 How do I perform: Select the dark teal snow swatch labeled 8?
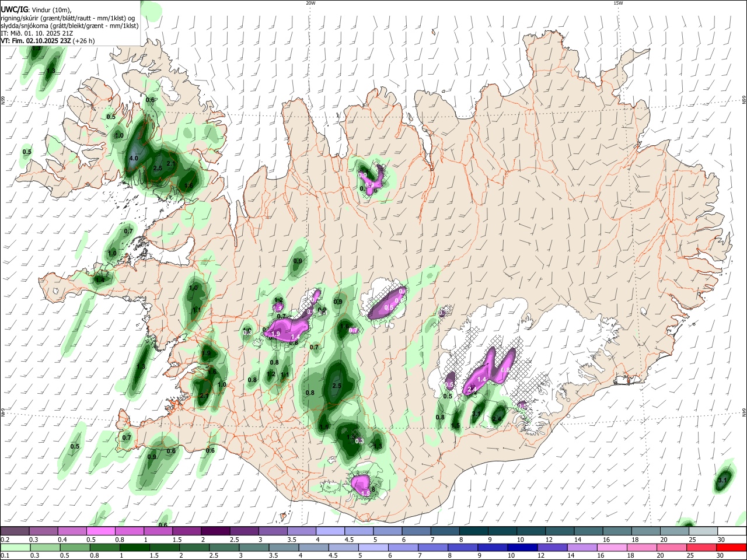(473, 531)
